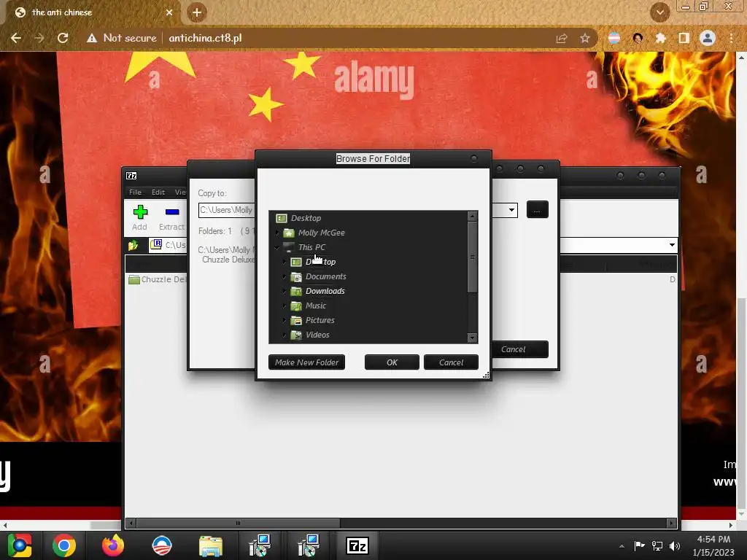Select Molly McGee folder in the tree
Viewport: 747px width, 560px height.
point(321,233)
